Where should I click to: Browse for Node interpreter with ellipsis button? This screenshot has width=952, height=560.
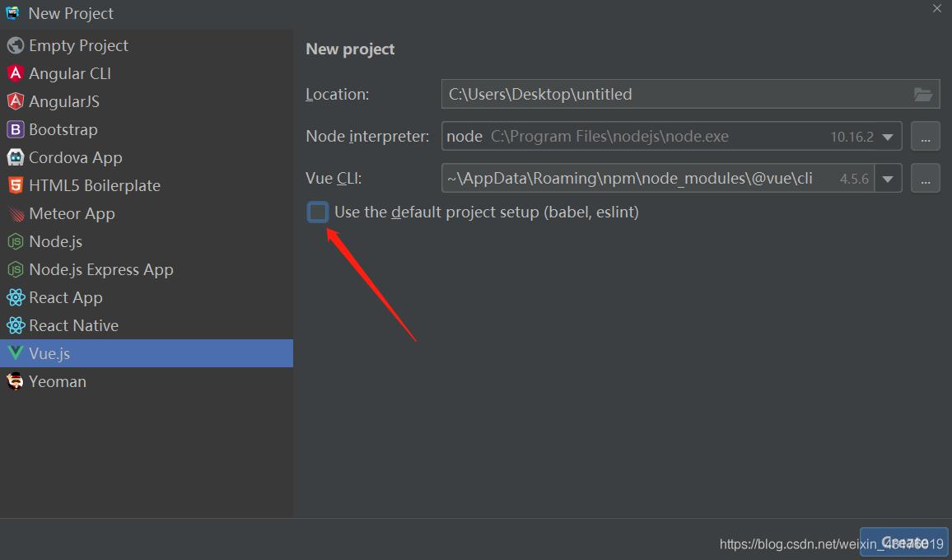pos(925,137)
